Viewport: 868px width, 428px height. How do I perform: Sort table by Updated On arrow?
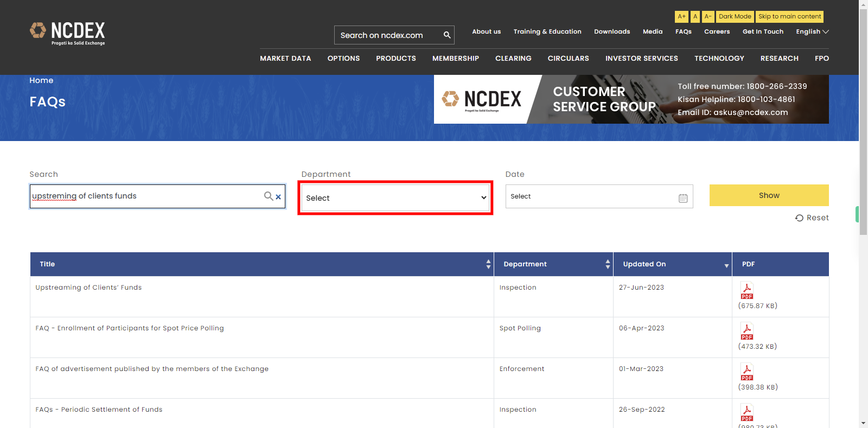pyautogui.click(x=726, y=265)
